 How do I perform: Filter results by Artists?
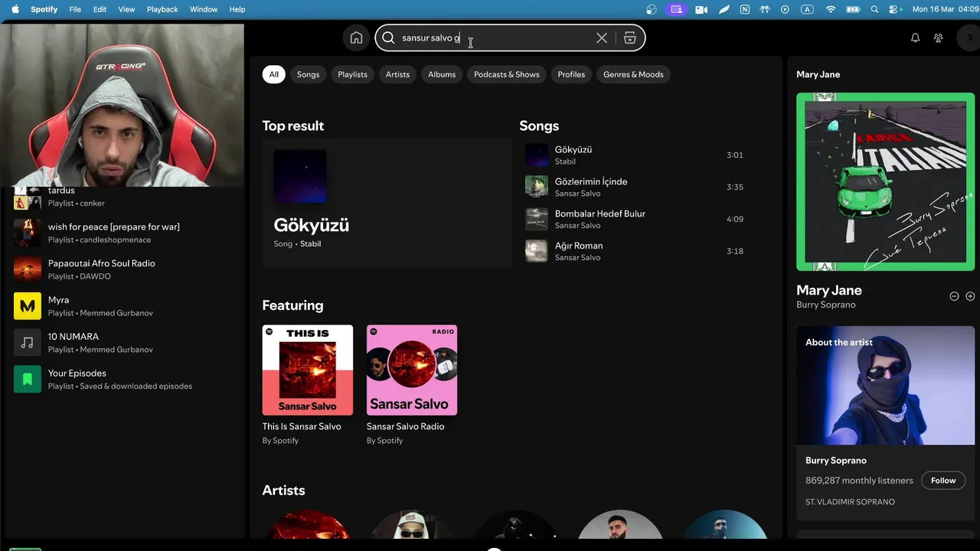click(397, 74)
